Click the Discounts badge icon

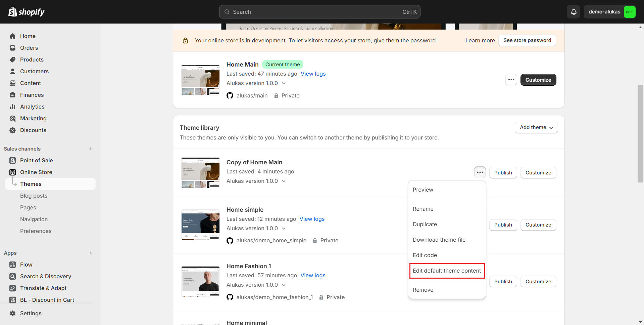[13, 130]
